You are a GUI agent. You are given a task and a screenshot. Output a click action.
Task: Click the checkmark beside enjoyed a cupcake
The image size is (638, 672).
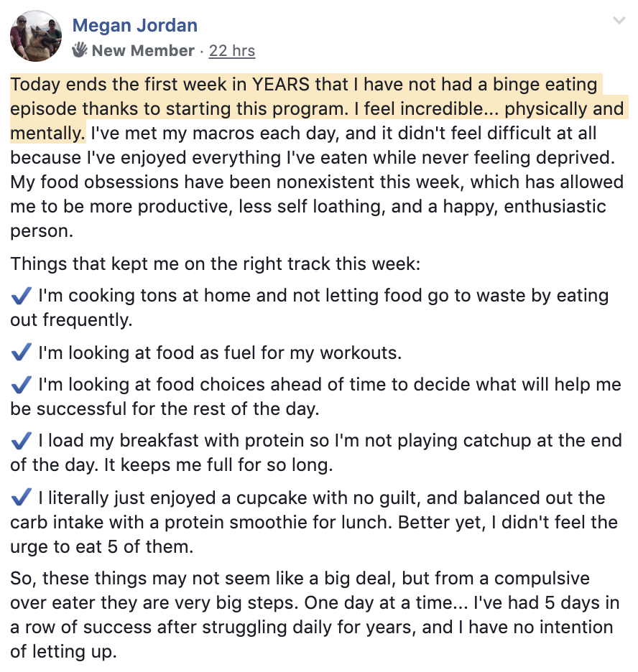point(21,497)
